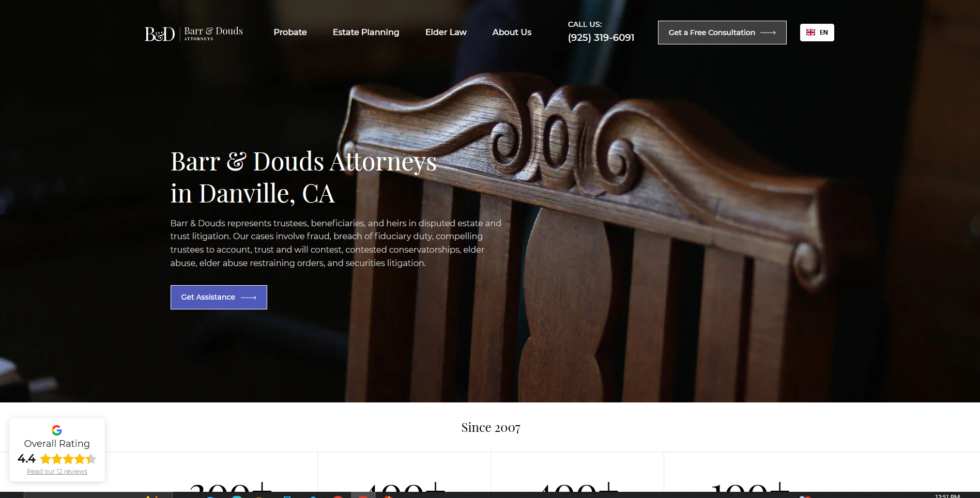Image resolution: width=980 pixels, height=498 pixels.
Task: Open the Probate menu
Action: click(x=290, y=32)
